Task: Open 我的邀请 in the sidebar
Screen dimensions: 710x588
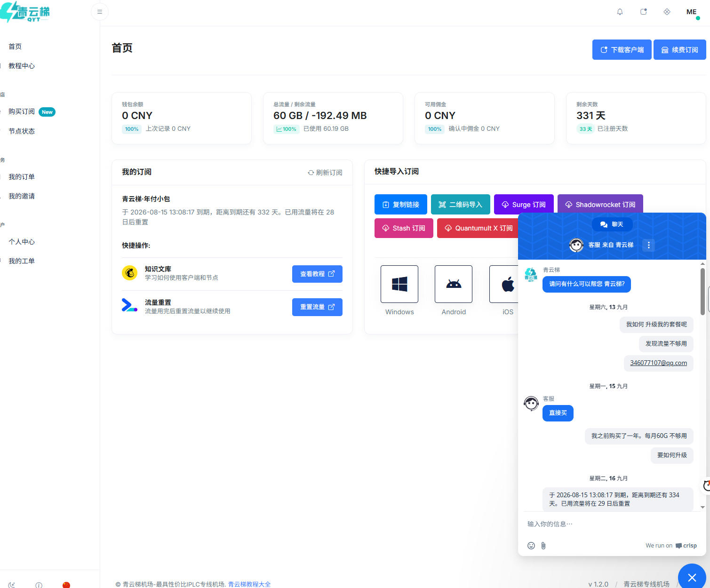Action: [x=22, y=196]
